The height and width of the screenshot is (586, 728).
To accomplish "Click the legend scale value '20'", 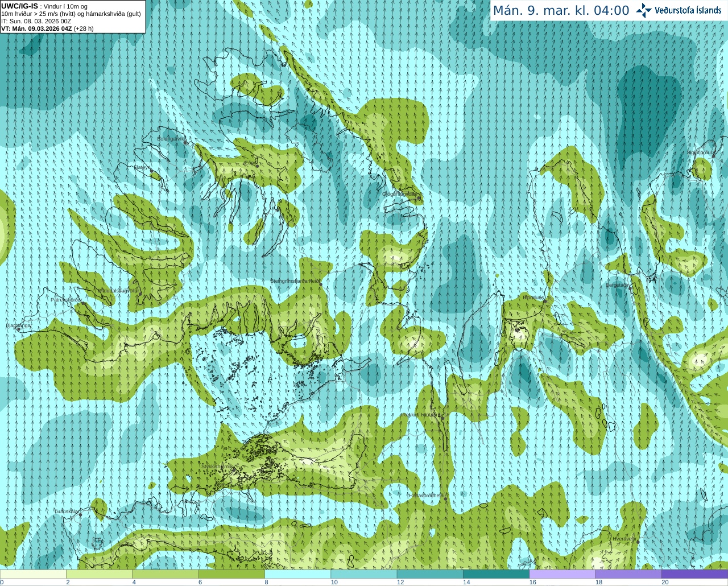I will [665, 582].
